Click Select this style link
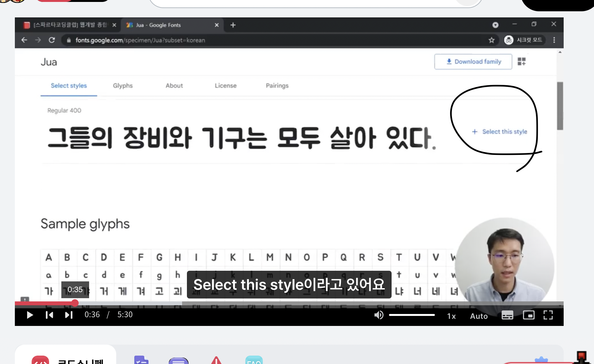This screenshot has height=364, width=594. coord(499,132)
